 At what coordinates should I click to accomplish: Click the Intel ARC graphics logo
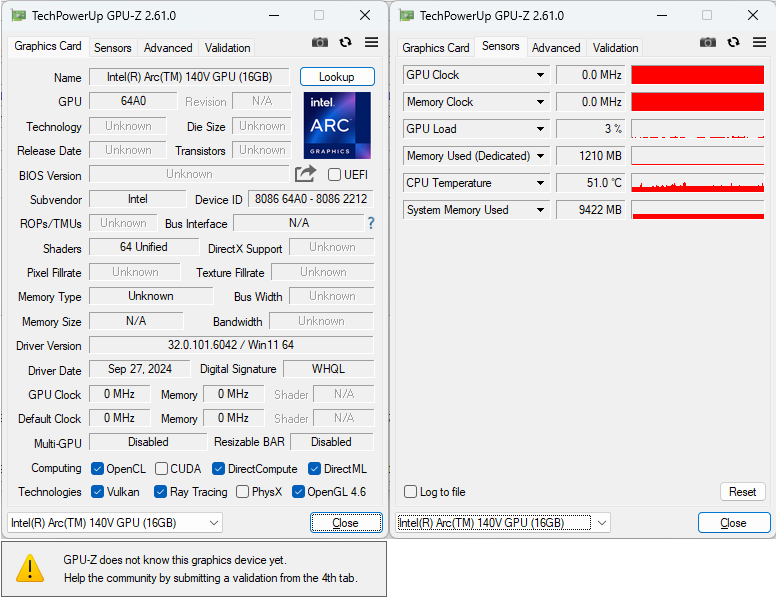tap(337, 125)
